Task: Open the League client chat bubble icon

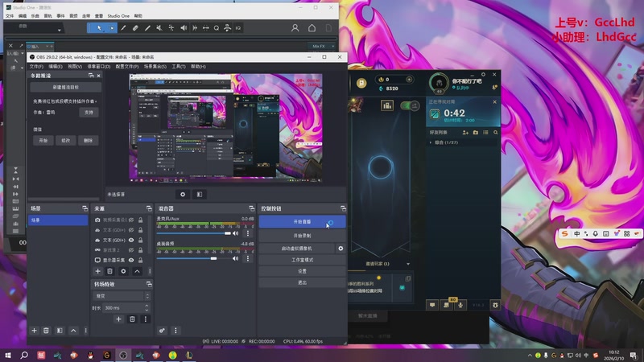Action: tap(432, 305)
